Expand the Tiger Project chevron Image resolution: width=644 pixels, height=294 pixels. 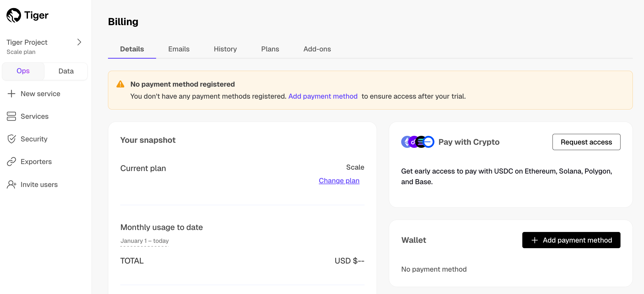[x=79, y=42]
